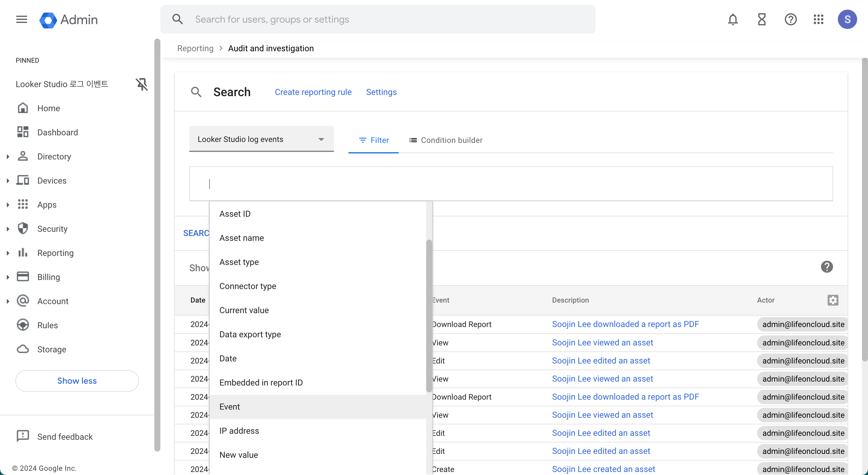Click the results help circle icon

click(x=826, y=267)
